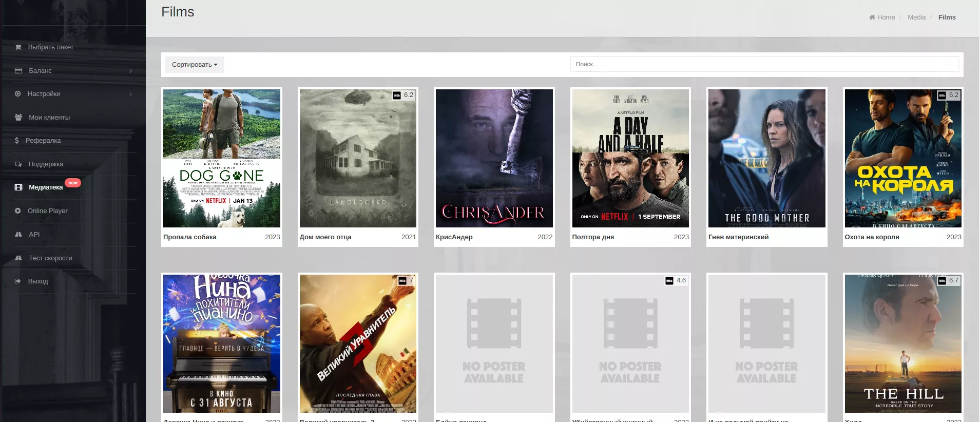Go to the Рефералка section
The image size is (980, 422).
(43, 141)
